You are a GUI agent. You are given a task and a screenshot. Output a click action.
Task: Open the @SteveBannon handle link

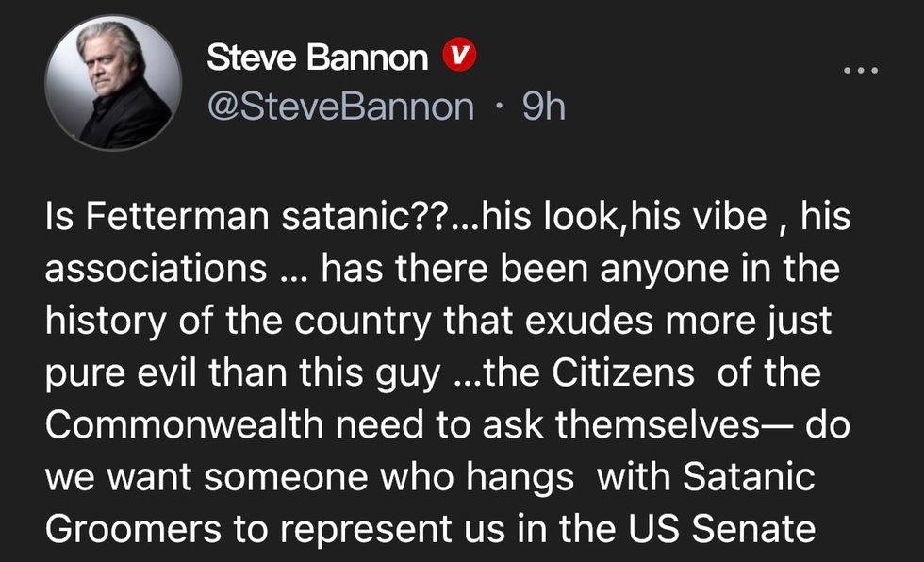[340, 107]
